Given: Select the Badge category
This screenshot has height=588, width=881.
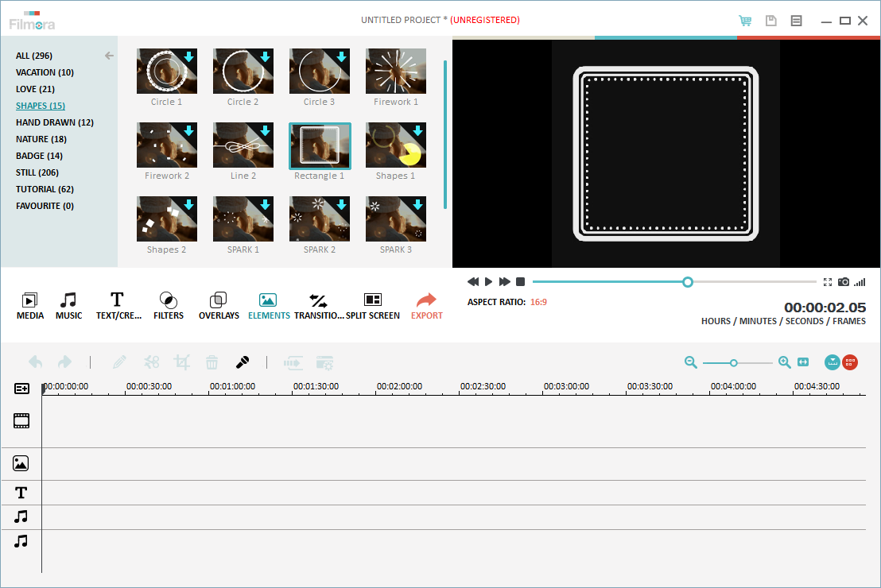Looking at the screenshot, I should [39, 156].
